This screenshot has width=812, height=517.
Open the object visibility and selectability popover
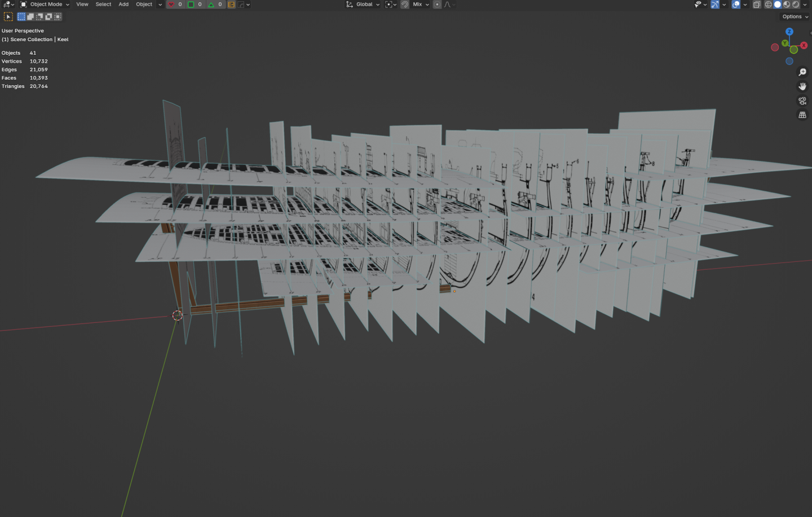coord(701,4)
